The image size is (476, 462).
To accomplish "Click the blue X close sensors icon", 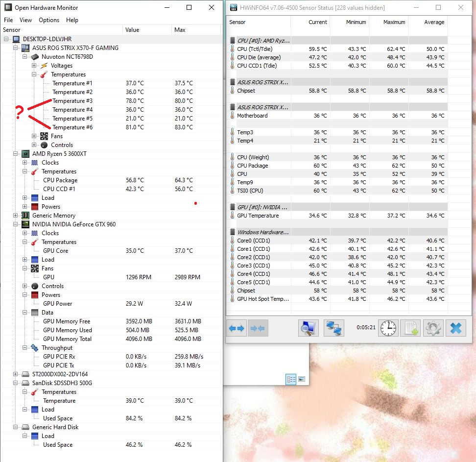I will point(456,328).
